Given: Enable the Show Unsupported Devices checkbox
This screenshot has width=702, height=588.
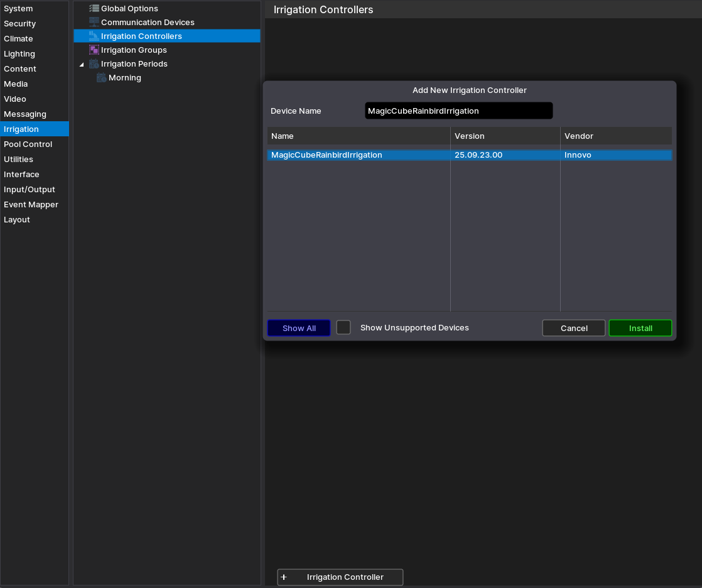Looking at the screenshot, I should click(343, 328).
